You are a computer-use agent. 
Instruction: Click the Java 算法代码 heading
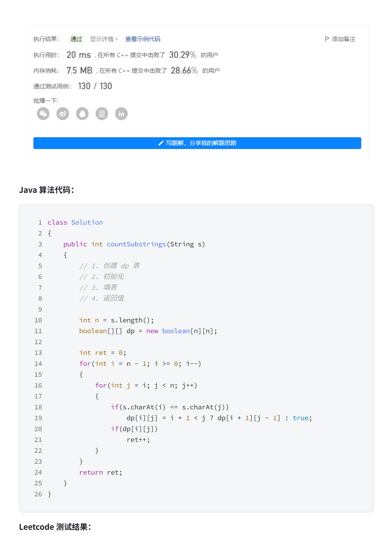46,190
